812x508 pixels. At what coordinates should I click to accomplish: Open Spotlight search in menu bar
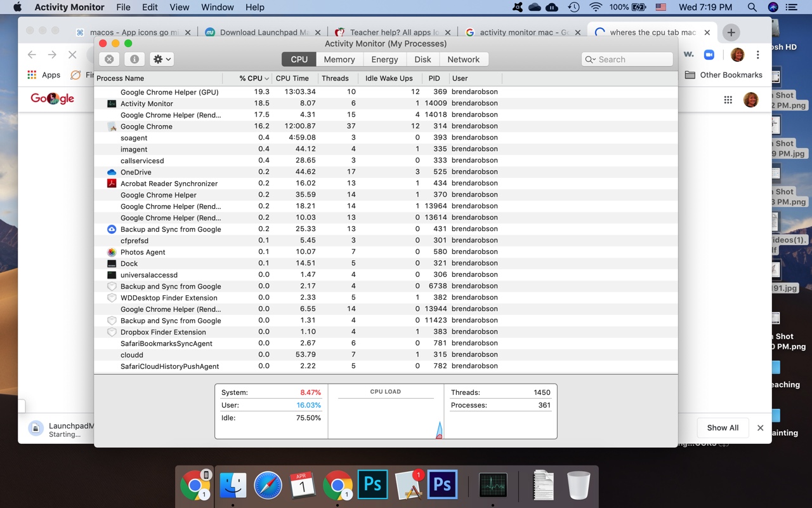(752, 7)
